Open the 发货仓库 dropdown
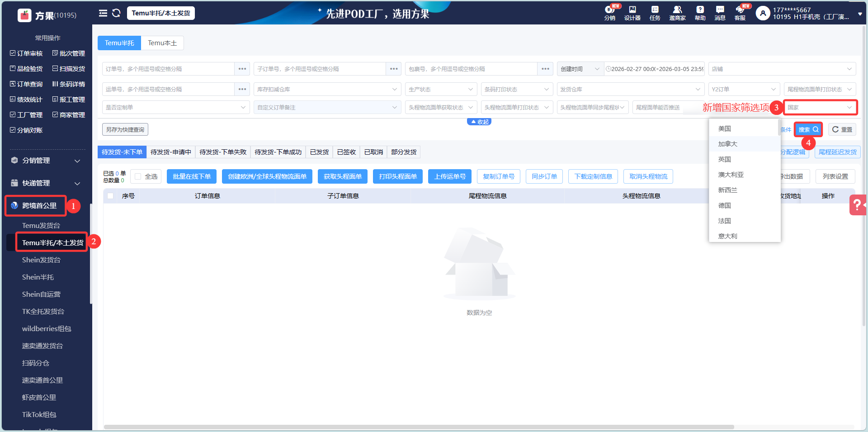The image size is (868, 432). [x=631, y=89]
